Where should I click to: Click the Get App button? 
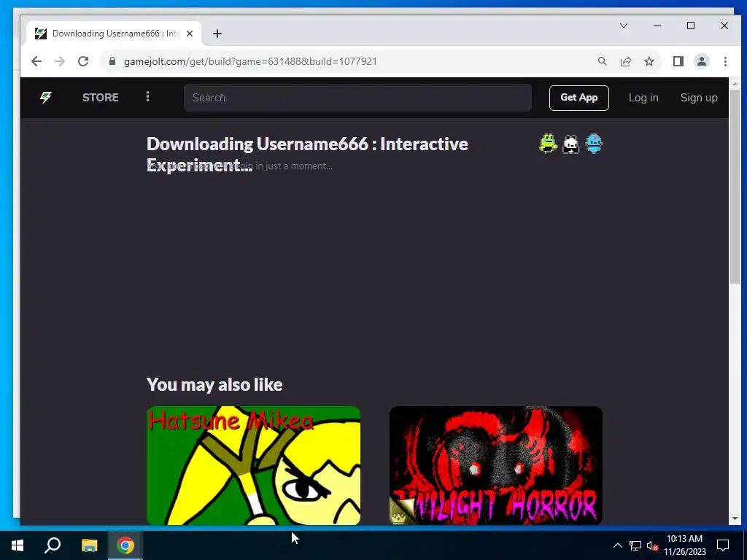[578, 98]
